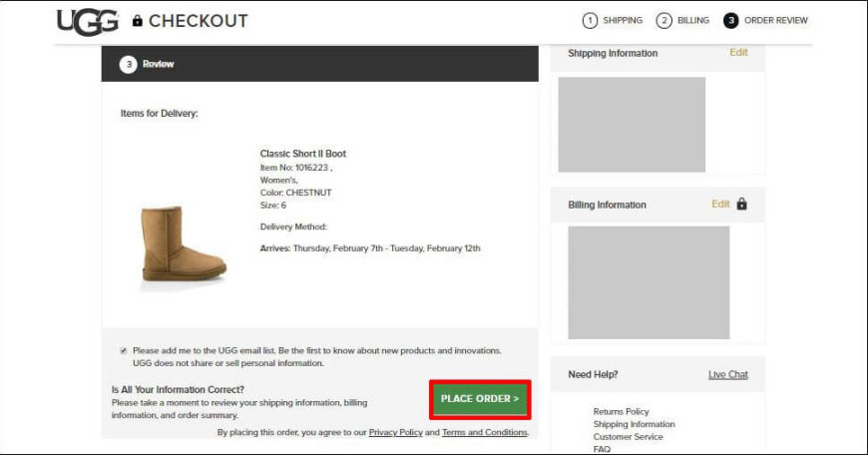Click the green PLACE ORDER button
This screenshot has height=455, width=868.
[x=480, y=398]
